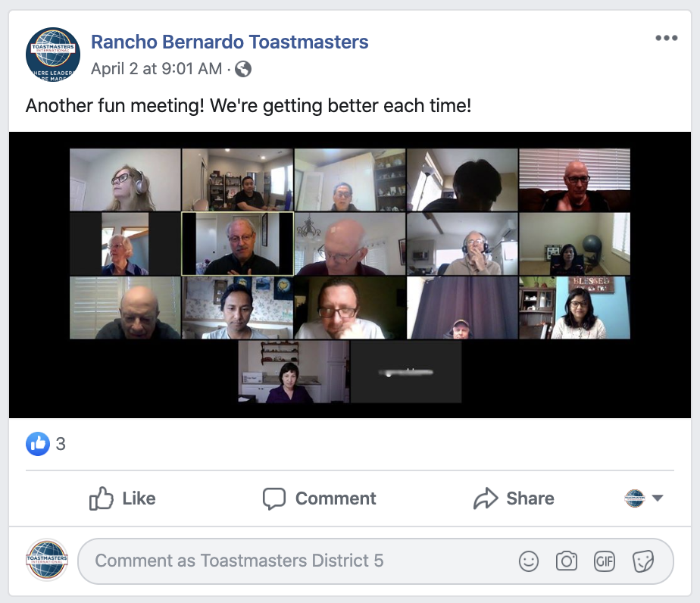Open the GIF picker in comment box
Image resolution: width=700 pixels, height=603 pixels.
point(605,561)
